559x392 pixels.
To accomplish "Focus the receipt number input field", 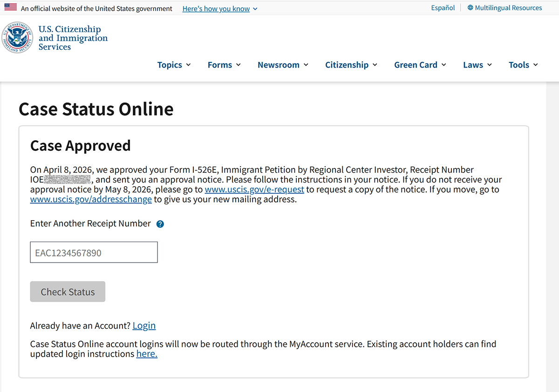I will (x=94, y=252).
